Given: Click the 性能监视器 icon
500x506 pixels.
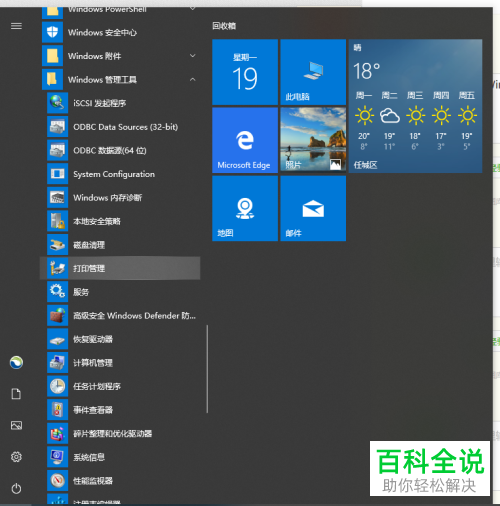Looking at the screenshot, I should click(58, 481).
